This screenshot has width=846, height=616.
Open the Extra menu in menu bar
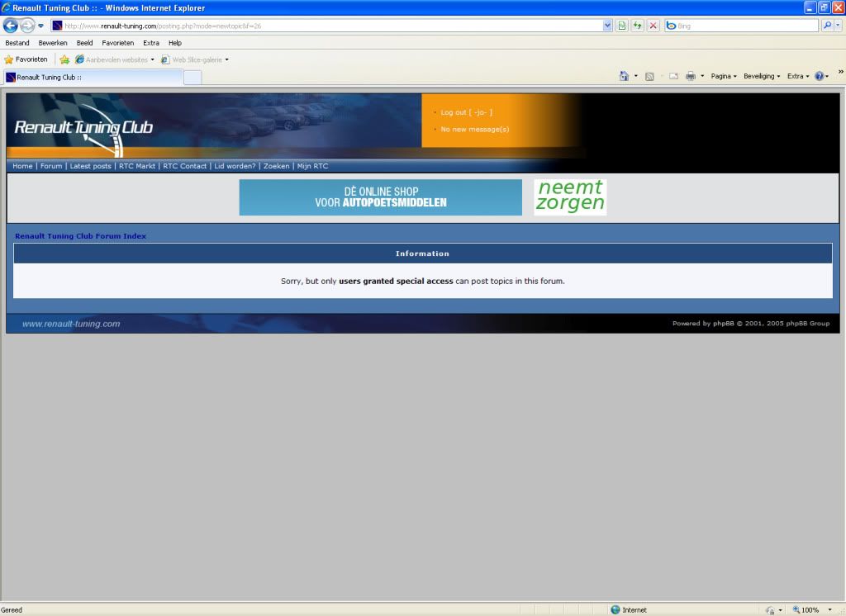(x=151, y=43)
